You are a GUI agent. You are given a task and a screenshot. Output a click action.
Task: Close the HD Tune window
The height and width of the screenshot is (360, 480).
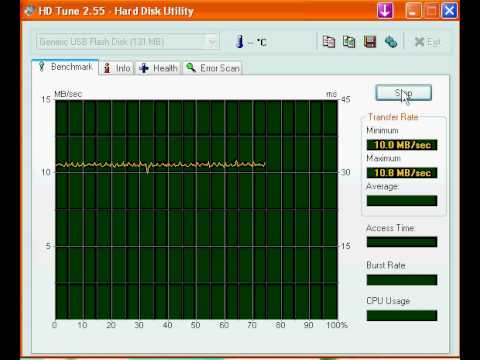449,11
